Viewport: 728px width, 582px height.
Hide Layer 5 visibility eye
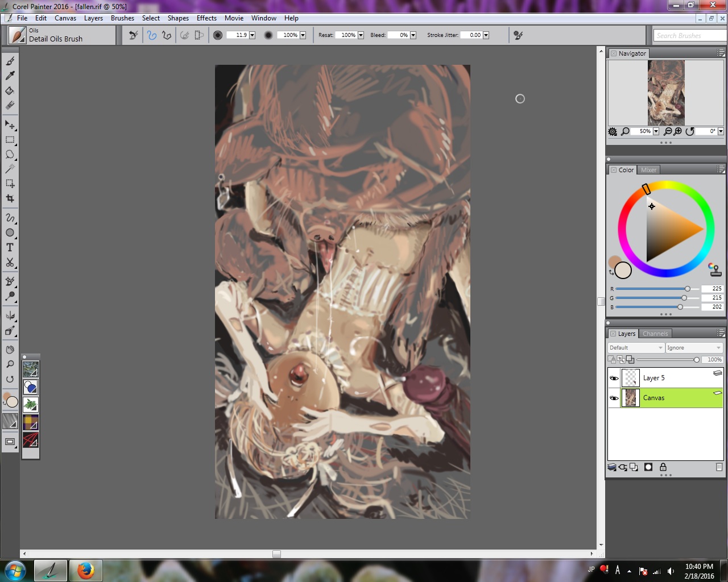coord(614,378)
